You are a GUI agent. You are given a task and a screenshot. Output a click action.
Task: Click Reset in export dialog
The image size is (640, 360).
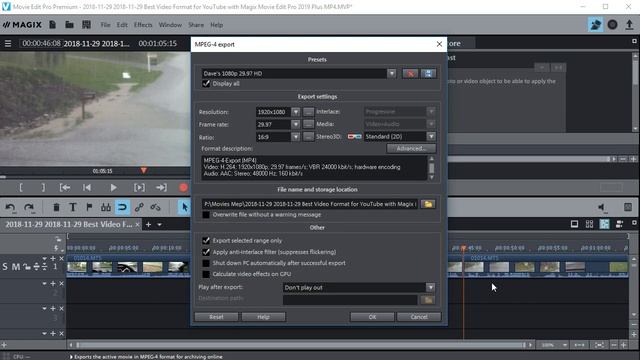pos(216,317)
